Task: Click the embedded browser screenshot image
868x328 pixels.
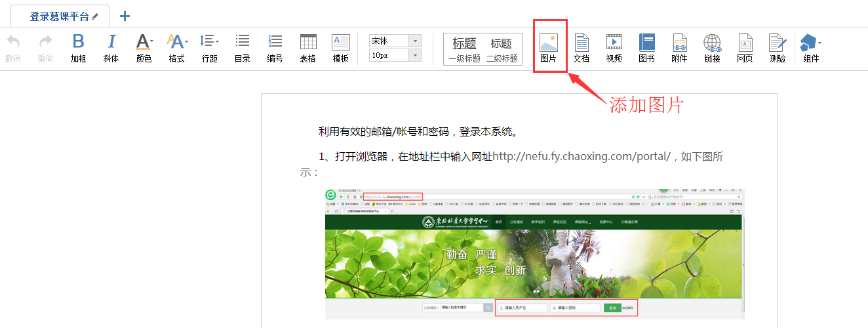Action: [x=535, y=254]
